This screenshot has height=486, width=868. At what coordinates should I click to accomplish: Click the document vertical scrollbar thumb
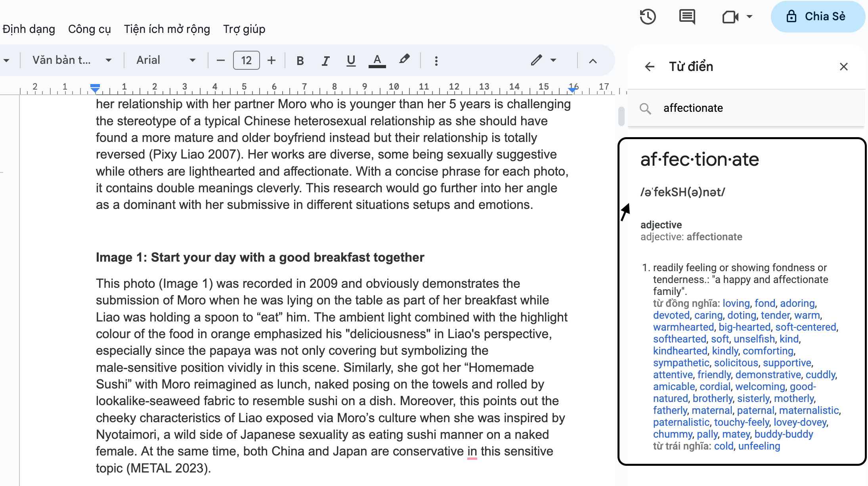[x=621, y=116]
